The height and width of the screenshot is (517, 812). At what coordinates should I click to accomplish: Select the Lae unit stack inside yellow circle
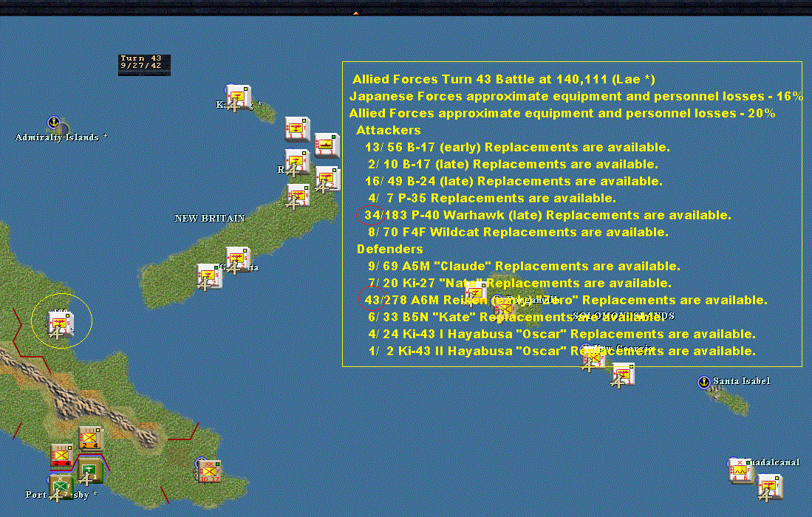click(x=61, y=324)
